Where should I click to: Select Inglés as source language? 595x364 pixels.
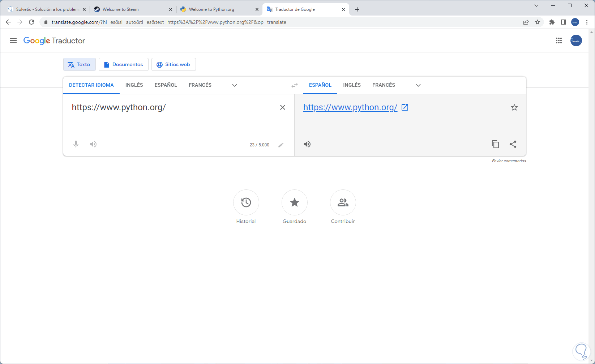point(134,85)
